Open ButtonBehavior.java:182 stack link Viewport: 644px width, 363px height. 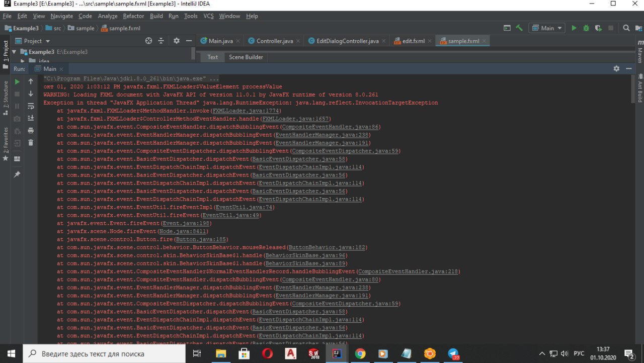click(x=328, y=247)
